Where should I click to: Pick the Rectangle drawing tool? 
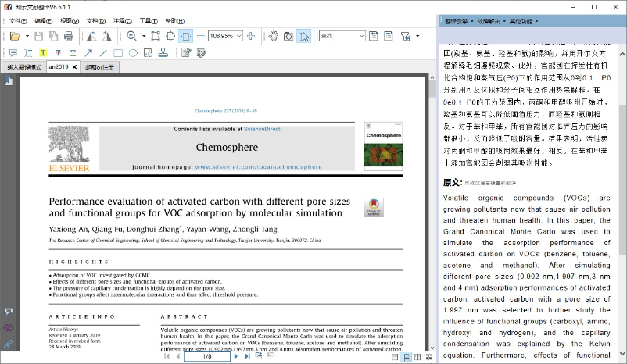[x=118, y=53]
